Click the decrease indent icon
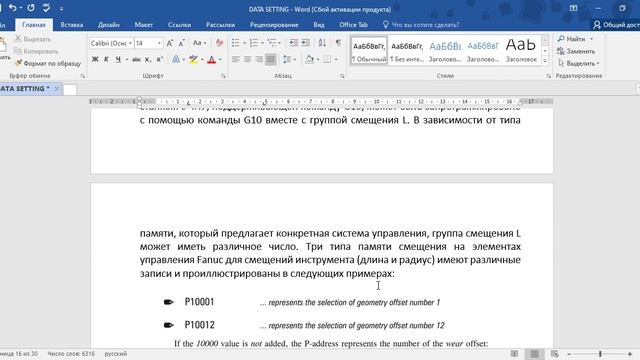 293,43
